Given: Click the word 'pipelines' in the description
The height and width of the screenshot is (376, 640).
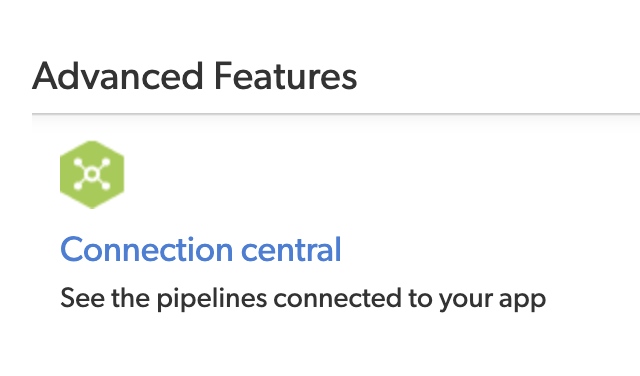Looking at the screenshot, I should tap(212, 299).
